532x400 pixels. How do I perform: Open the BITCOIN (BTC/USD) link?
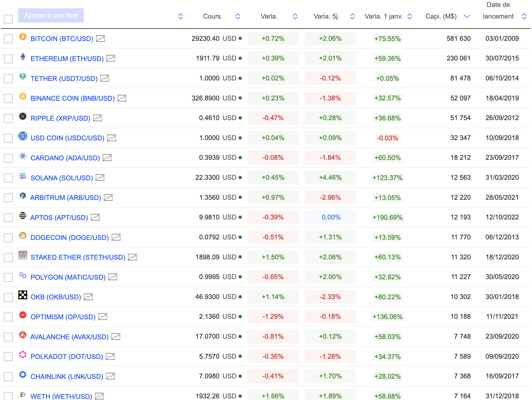click(x=62, y=39)
